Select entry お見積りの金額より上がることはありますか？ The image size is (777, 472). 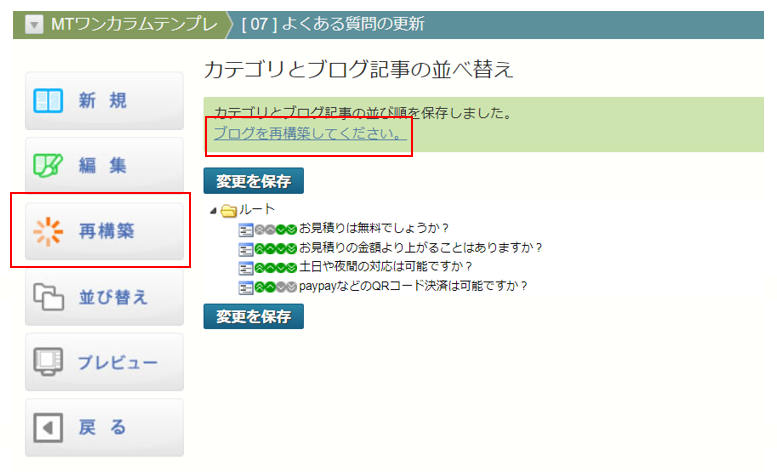pos(421,247)
